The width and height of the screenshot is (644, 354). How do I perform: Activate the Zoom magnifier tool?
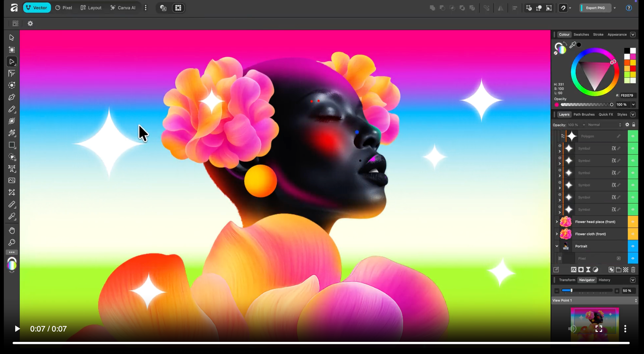tap(12, 243)
